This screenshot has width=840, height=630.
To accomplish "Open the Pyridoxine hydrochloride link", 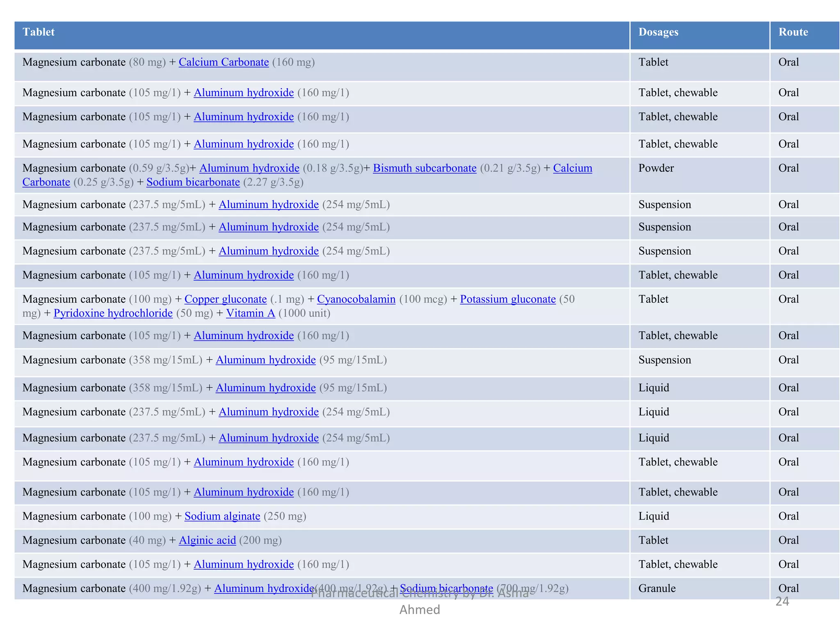I will tap(113, 313).
